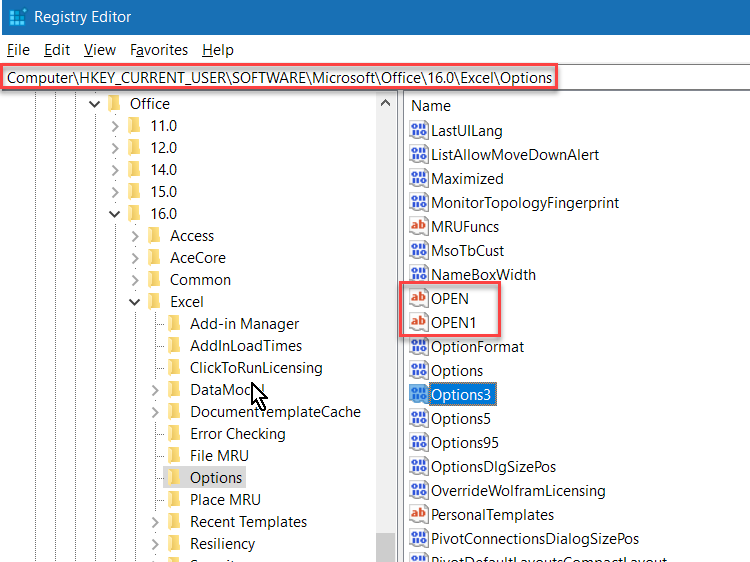Click the OPEN string value icon

tap(419, 298)
